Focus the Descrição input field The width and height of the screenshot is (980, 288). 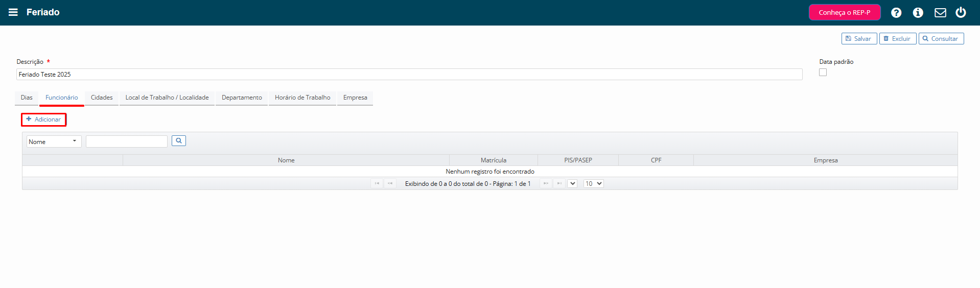coord(409,74)
